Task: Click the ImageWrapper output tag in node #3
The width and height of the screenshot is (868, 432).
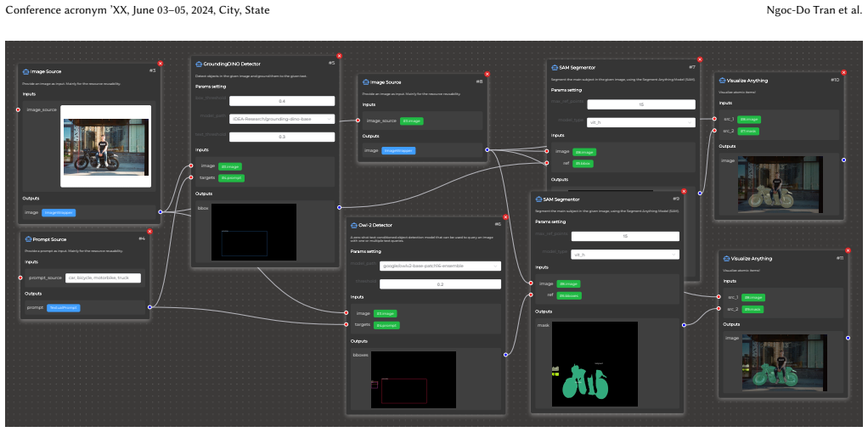Action: tap(59, 212)
